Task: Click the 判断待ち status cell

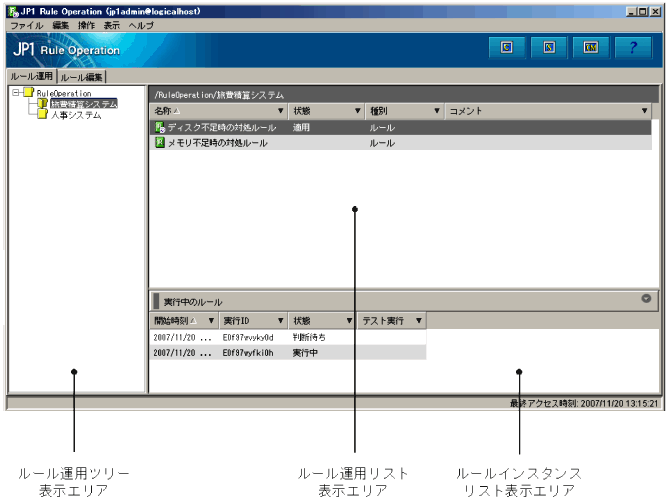Action: coord(309,337)
